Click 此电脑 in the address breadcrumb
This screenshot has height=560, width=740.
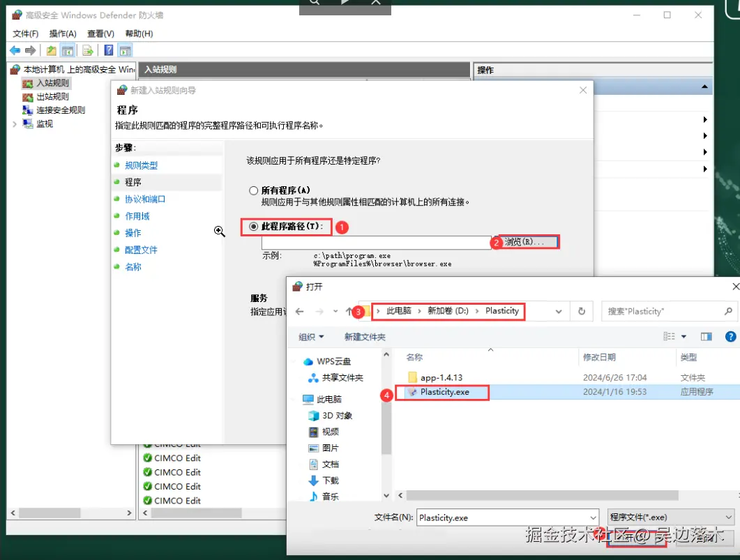pos(399,311)
